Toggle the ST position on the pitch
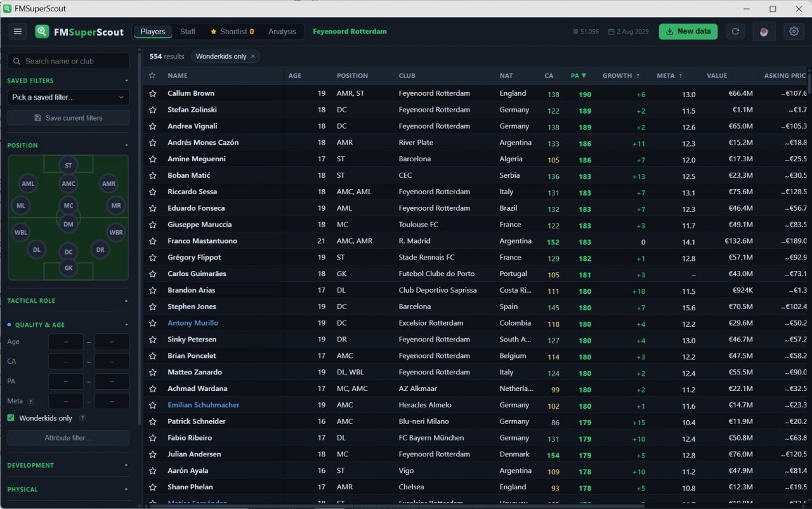 point(69,166)
